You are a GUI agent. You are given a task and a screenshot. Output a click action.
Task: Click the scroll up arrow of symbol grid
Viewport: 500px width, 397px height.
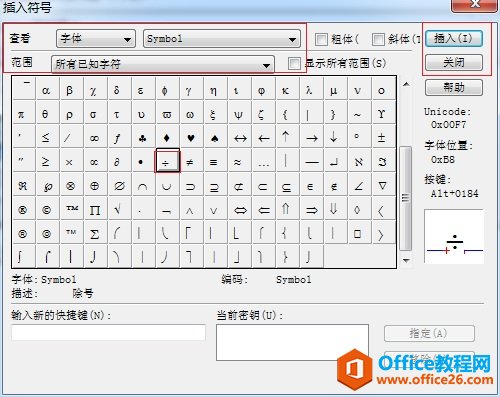coord(406,84)
